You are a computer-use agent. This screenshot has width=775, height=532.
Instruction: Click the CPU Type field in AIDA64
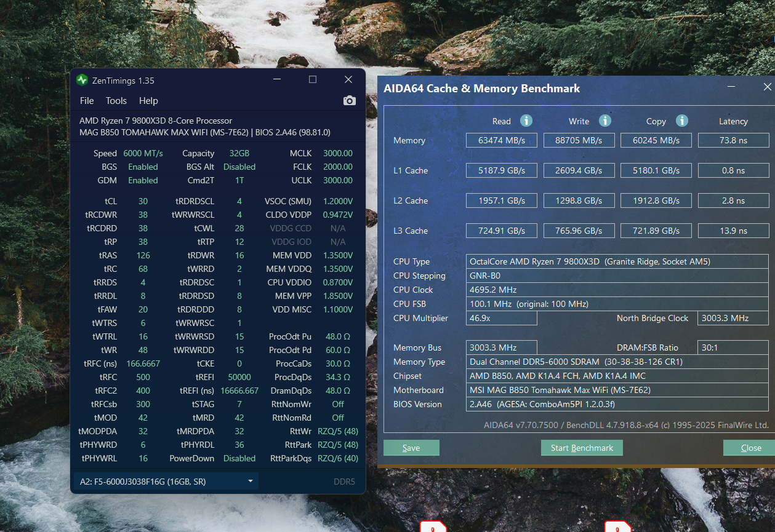617,261
